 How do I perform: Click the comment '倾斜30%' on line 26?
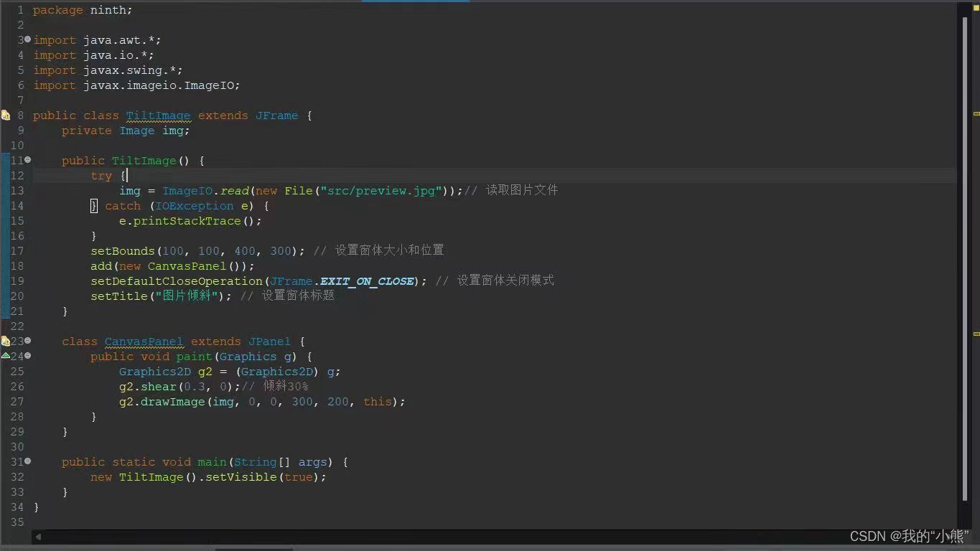pyautogui.click(x=285, y=386)
